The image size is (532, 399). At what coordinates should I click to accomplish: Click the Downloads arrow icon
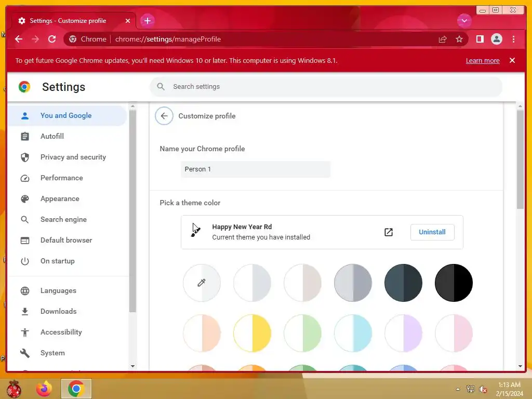(25, 312)
